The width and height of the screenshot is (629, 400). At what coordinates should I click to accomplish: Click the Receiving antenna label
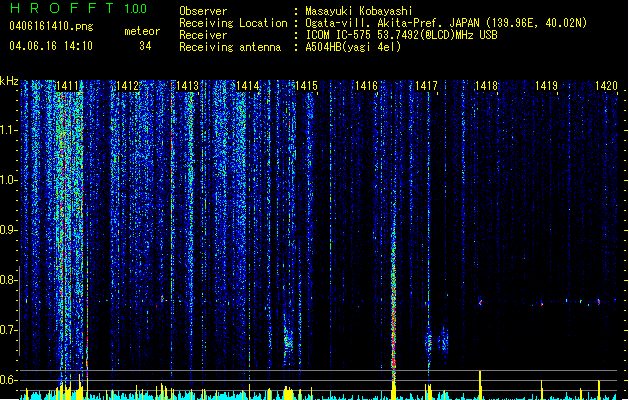230,47
